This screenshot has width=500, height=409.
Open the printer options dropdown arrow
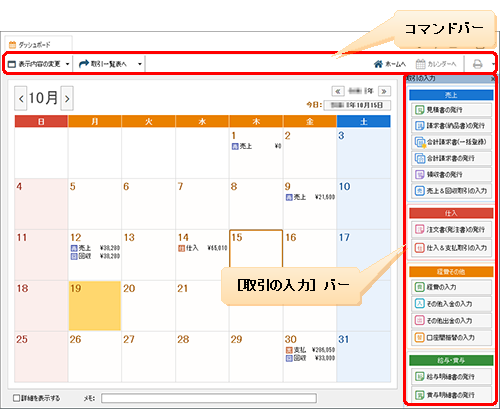click(493, 64)
